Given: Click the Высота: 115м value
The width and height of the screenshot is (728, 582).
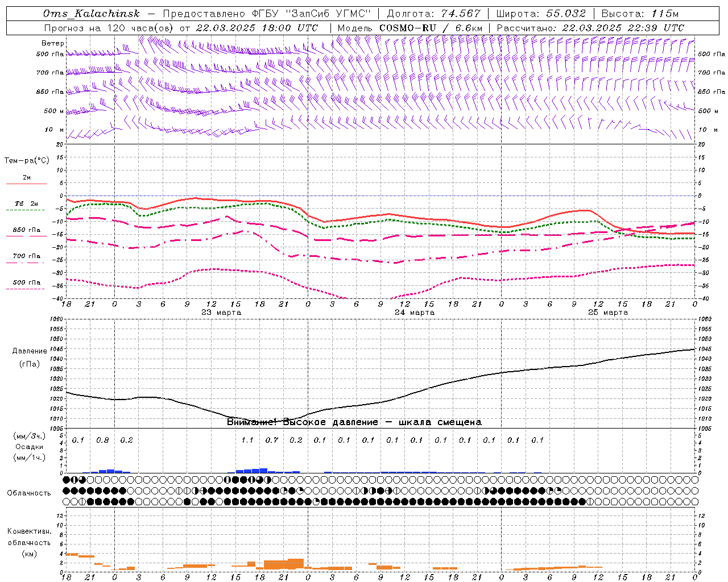Looking at the screenshot, I should tap(640, 14).
